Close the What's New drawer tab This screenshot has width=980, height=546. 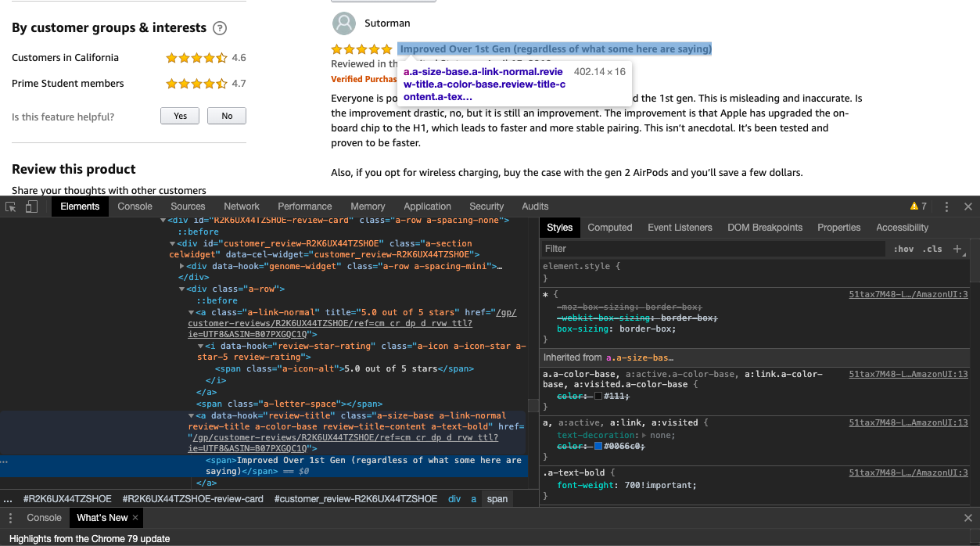click(135, 517)
